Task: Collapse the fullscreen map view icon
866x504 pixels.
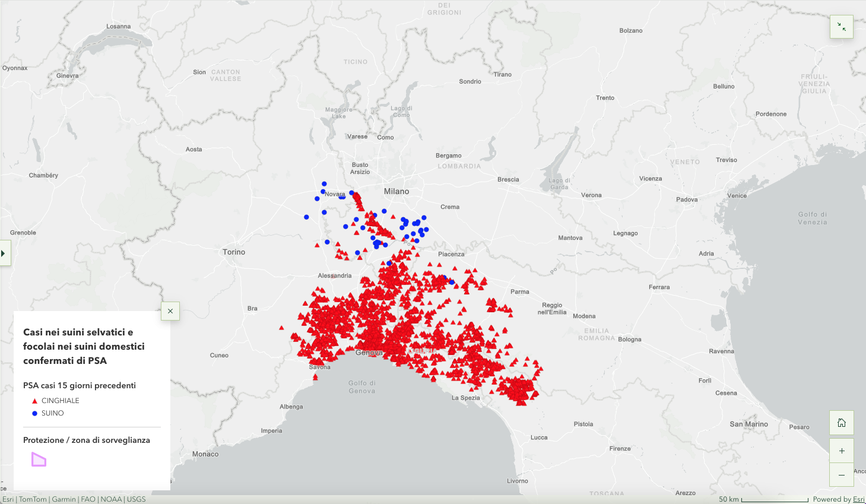Action: (841, 27)
